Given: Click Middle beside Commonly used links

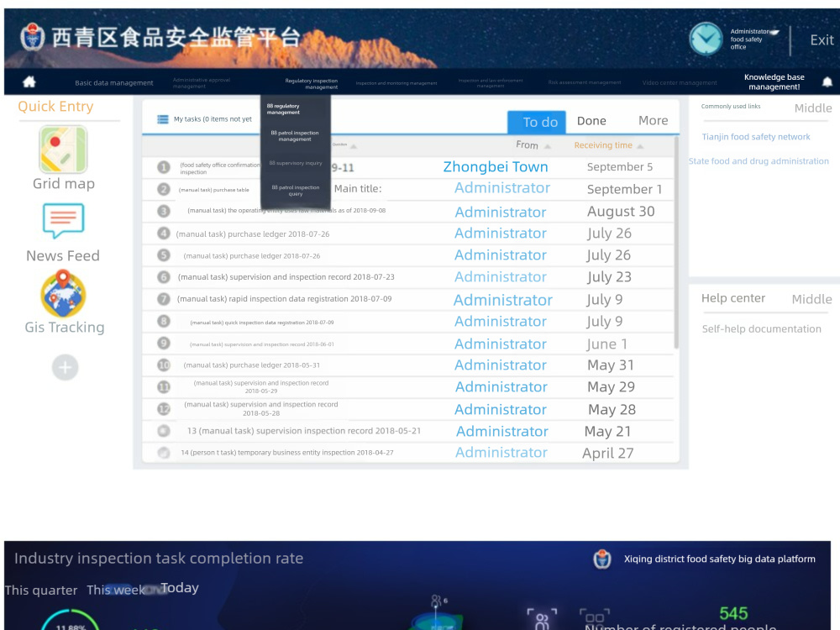Looking at the screenshot, I should (x=813, y=108).
